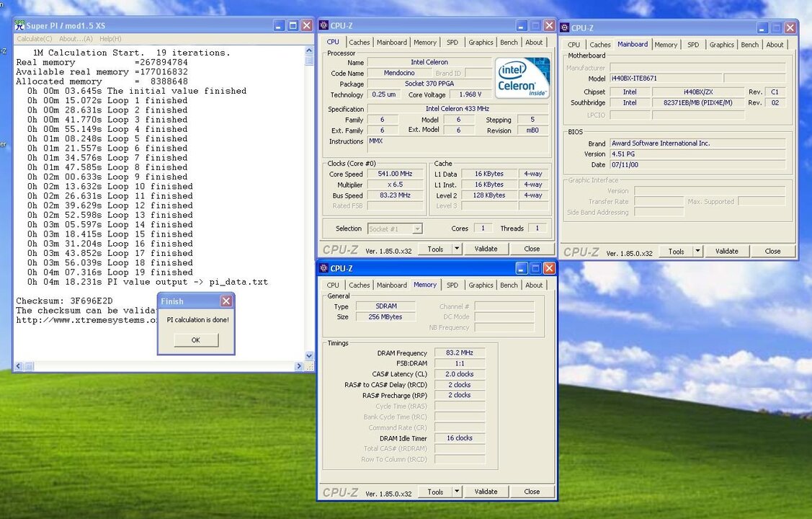Expand the Tools dropdown arrow in the CPU-Z Memory window
Screen dimensions: 812x519
[457, 492]
